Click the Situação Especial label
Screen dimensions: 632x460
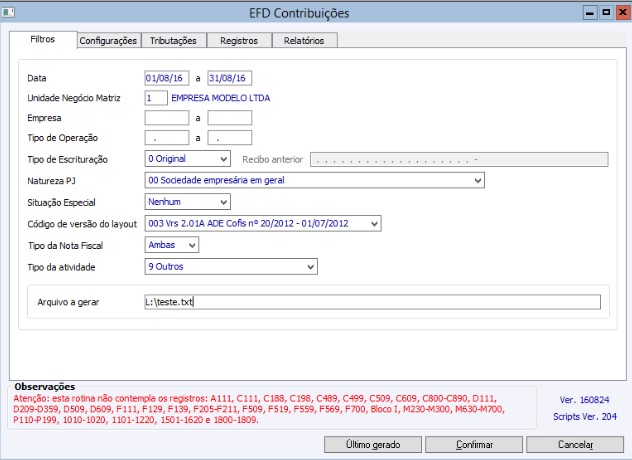61,203
